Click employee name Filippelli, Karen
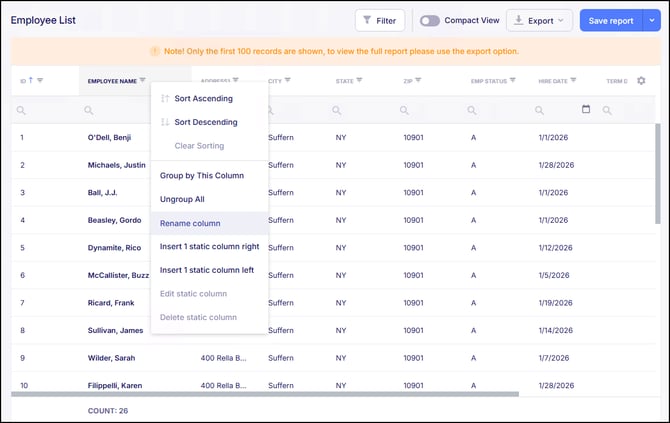Viewport: 670px width, 423px height. click(x=115, y=385)
